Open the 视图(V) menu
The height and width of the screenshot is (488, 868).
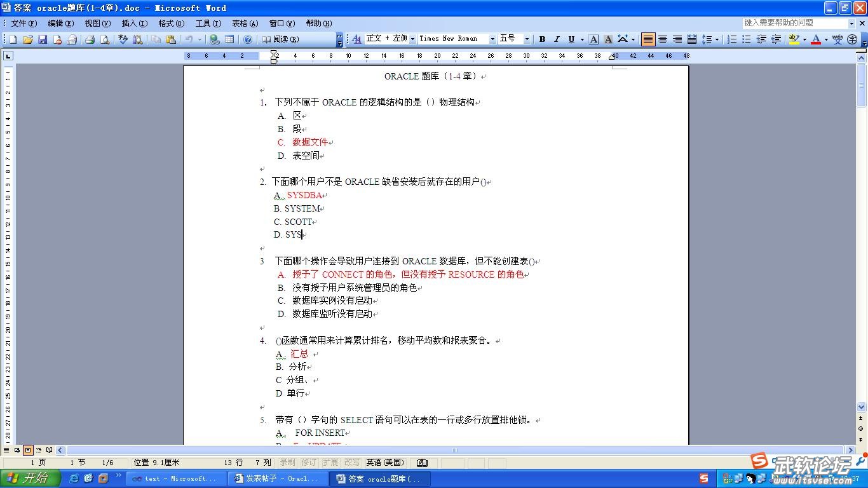pos(98,24)
